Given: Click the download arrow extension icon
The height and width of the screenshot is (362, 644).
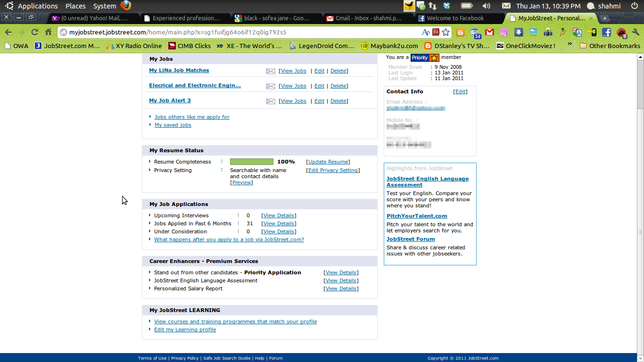Looking at the screenshot, I should [519, 33].
